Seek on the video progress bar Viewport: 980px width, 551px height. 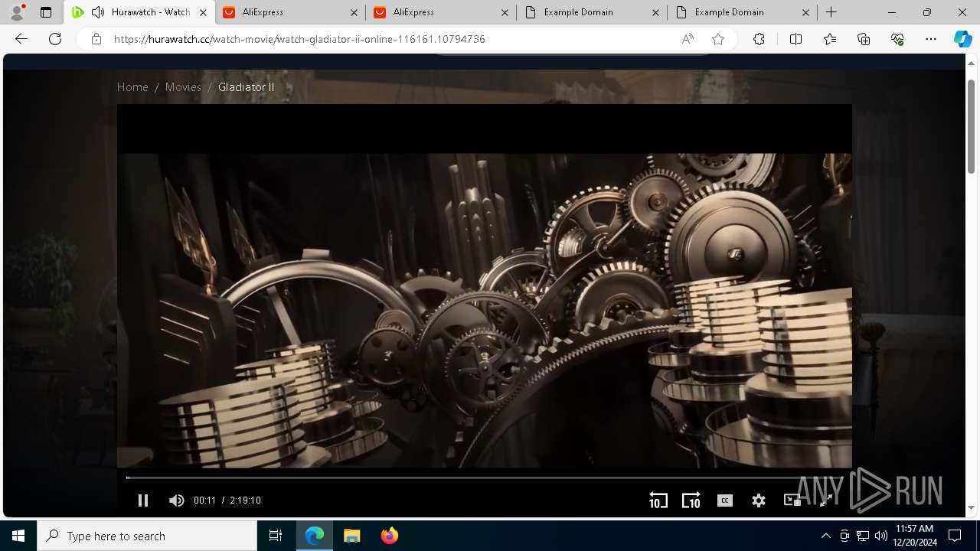point(484,478)
